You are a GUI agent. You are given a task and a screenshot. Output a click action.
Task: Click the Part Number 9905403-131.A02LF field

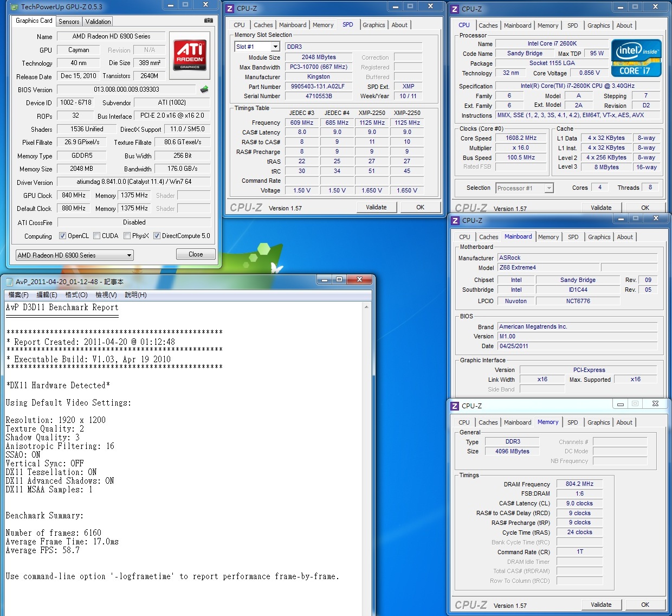click(318, 86)
